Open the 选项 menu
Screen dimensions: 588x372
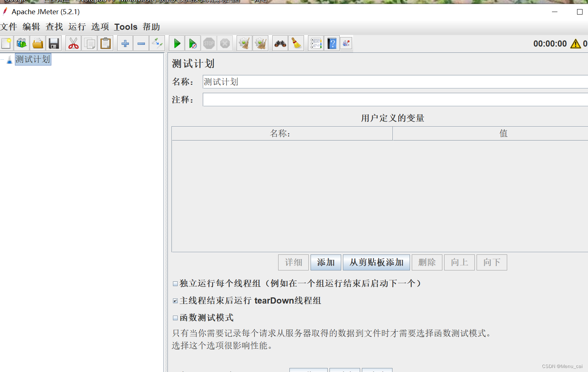pos(100,27)
